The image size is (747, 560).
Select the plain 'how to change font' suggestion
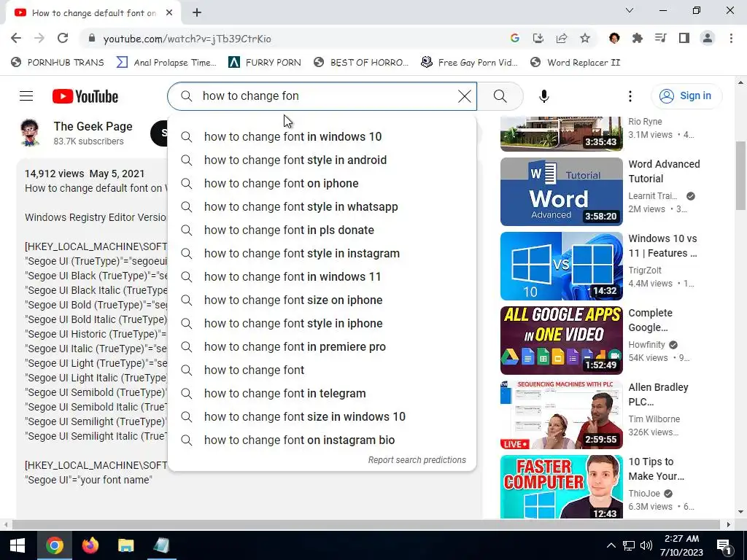(x=322, y=370)
